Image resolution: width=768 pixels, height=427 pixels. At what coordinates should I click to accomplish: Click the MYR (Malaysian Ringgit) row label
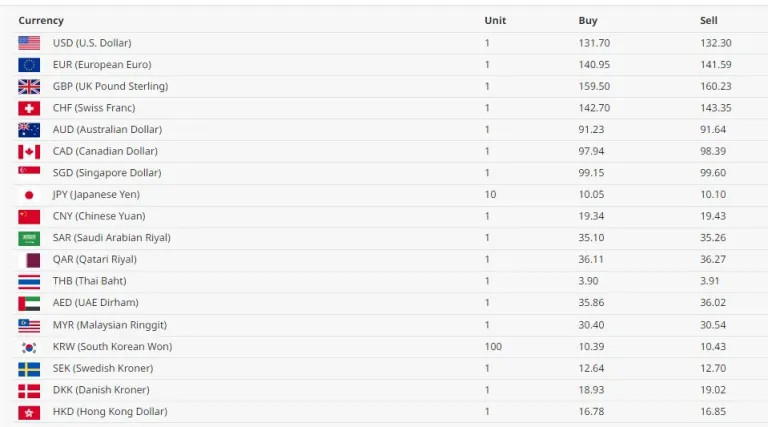click(x=110, y=325)
